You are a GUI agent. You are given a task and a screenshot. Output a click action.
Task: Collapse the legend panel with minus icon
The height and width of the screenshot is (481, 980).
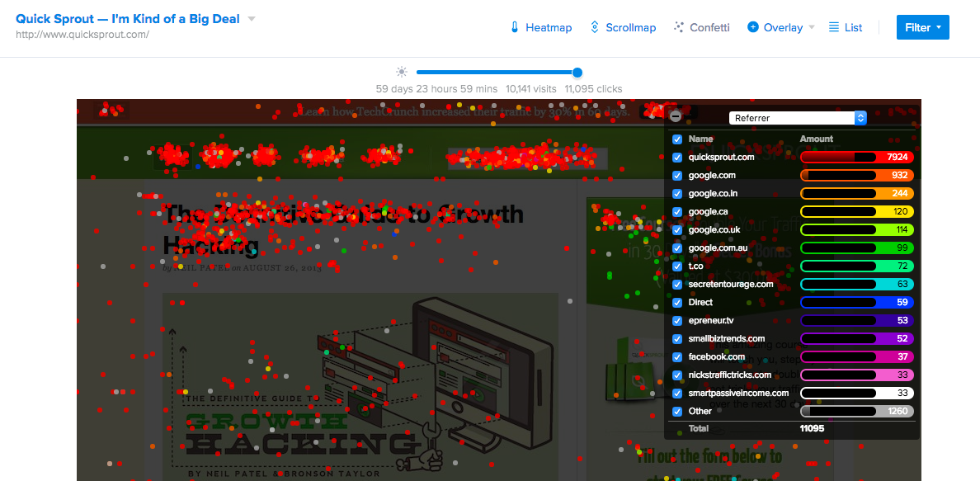point(675,116)
